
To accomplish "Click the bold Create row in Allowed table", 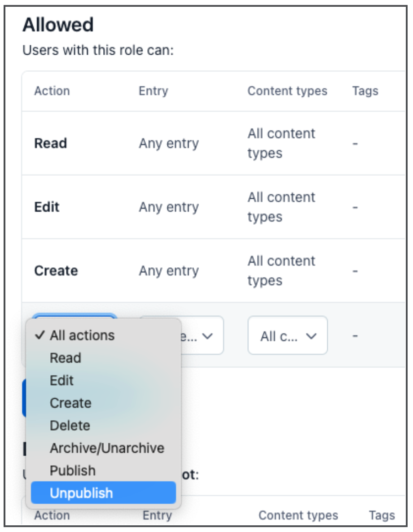I will 56,271.
